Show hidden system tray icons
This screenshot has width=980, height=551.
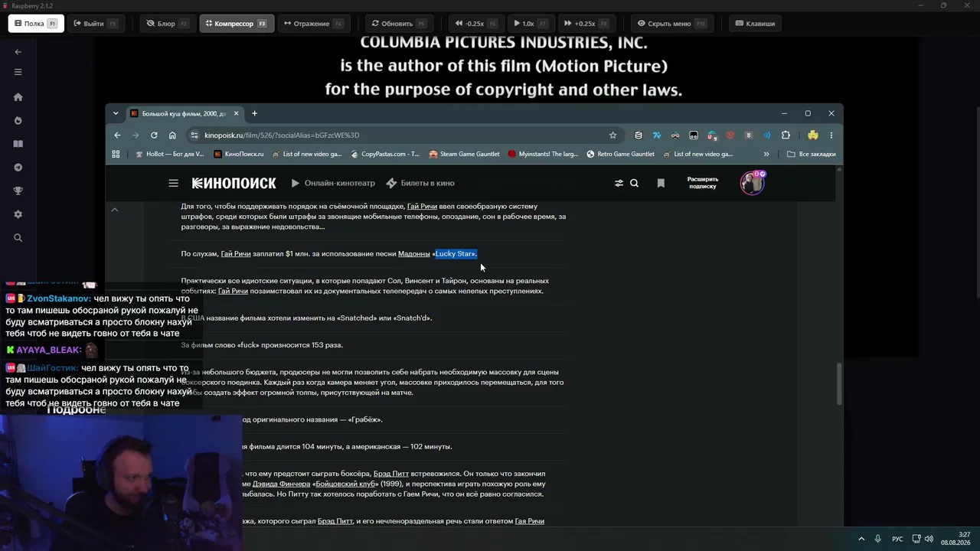(x=861, y=539)
